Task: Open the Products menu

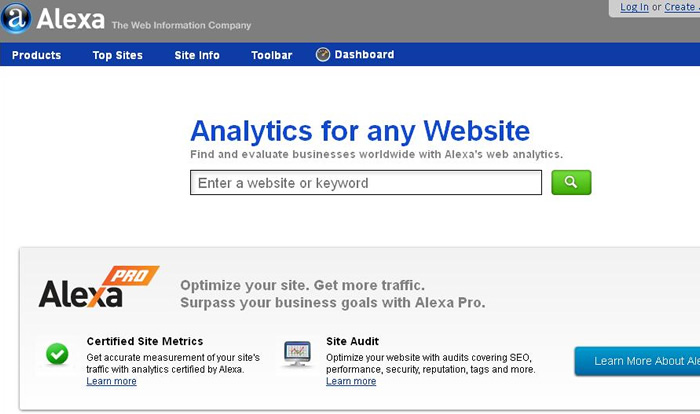Action: pos(36,55)
